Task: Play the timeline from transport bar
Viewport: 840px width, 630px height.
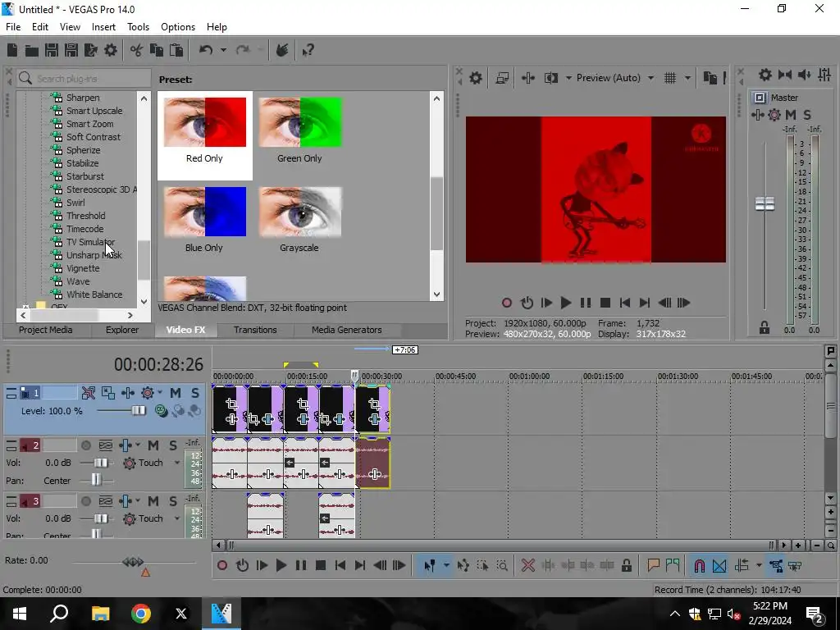Action: (281, 565)
